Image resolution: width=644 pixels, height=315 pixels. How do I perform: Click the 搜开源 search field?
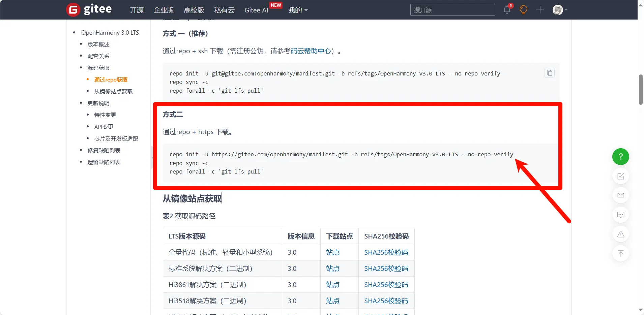pos(452,10)
